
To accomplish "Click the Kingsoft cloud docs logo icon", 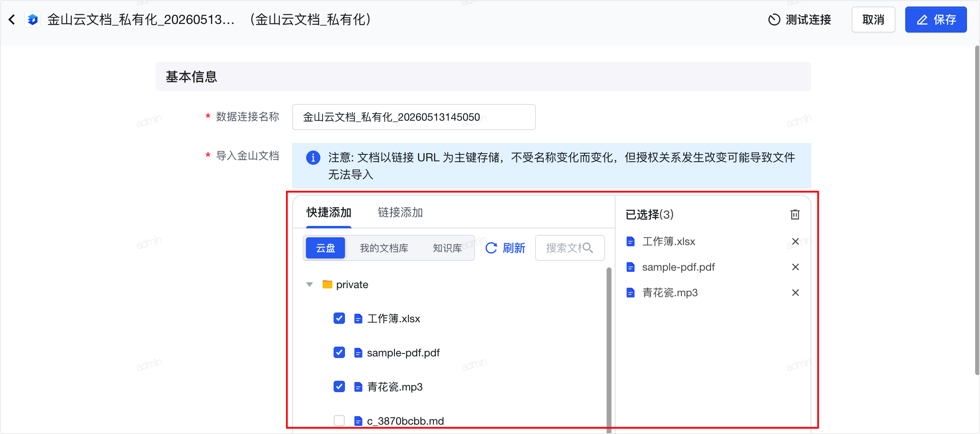I will point(33,20).
